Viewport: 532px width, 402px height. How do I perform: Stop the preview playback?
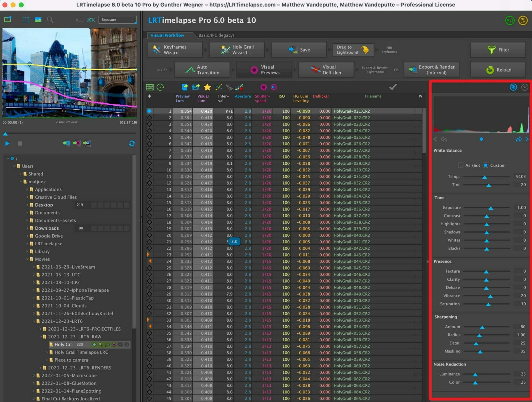click(20, 143)
